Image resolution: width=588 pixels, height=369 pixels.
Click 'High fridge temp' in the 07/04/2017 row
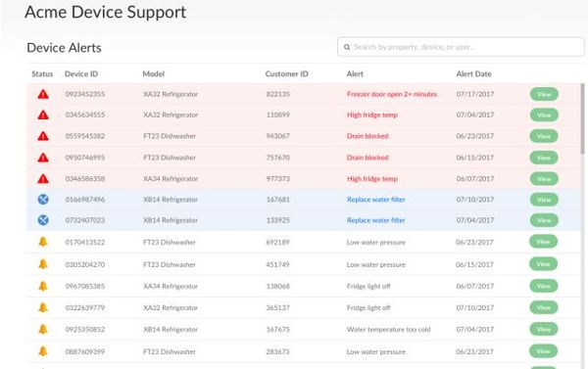point(372,115)
